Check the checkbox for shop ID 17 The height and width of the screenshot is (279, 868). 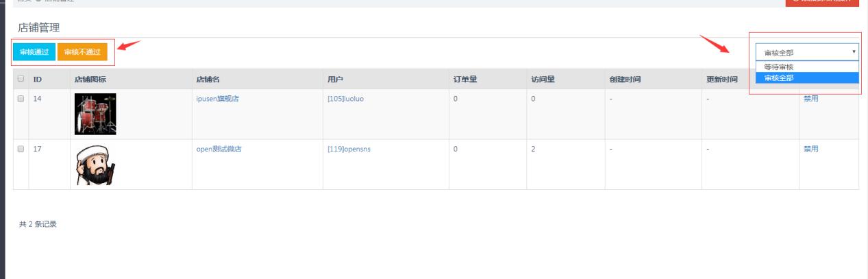pos(21,149)
